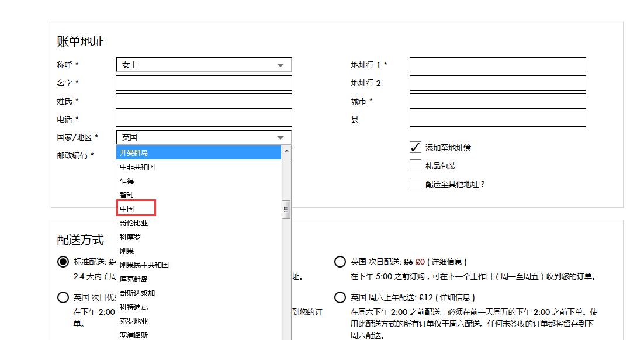Choose the 标准配送 radio option
644x340 pixels.
pyautogui.click(x=63, y=262)
